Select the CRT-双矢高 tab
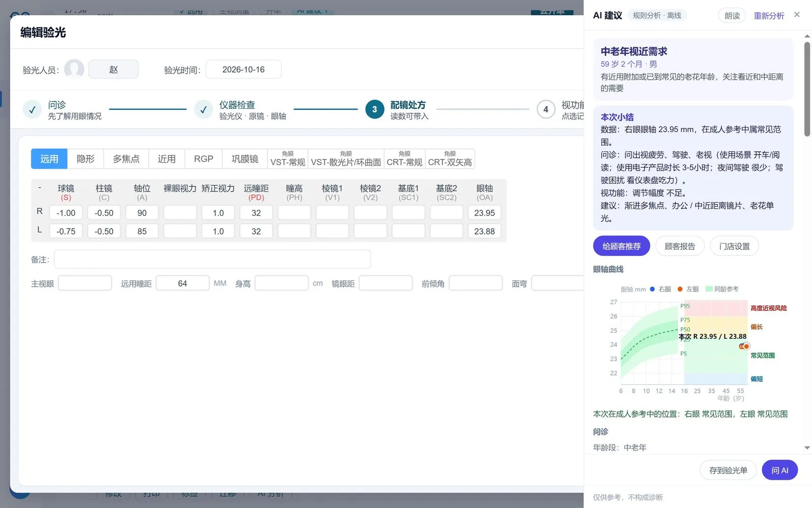Viewport: 812px width, 508px height. [450, 158]
